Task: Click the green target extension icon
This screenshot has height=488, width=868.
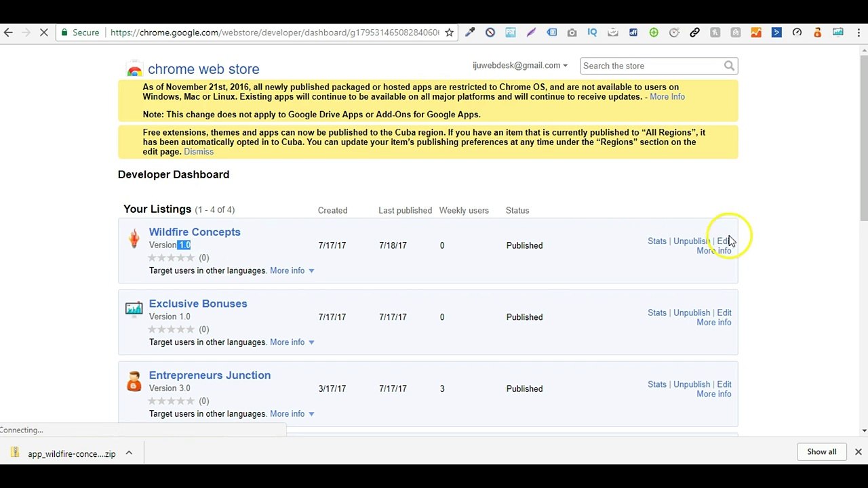Action: pos(654,33)
